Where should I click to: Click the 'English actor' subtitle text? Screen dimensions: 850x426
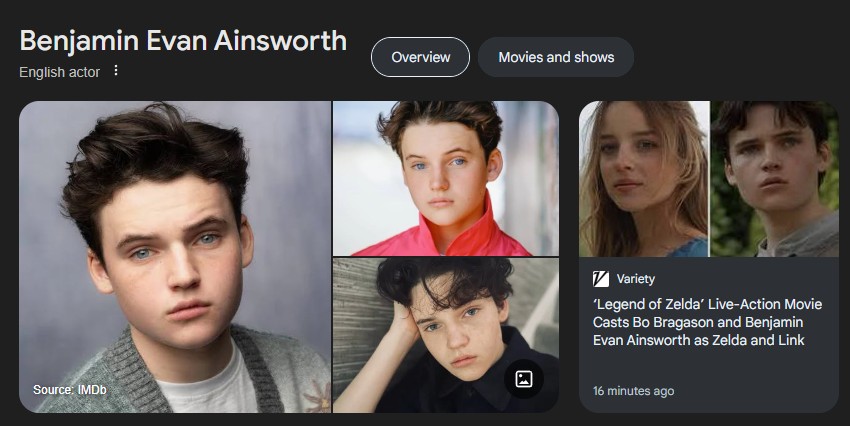(59, 72)
